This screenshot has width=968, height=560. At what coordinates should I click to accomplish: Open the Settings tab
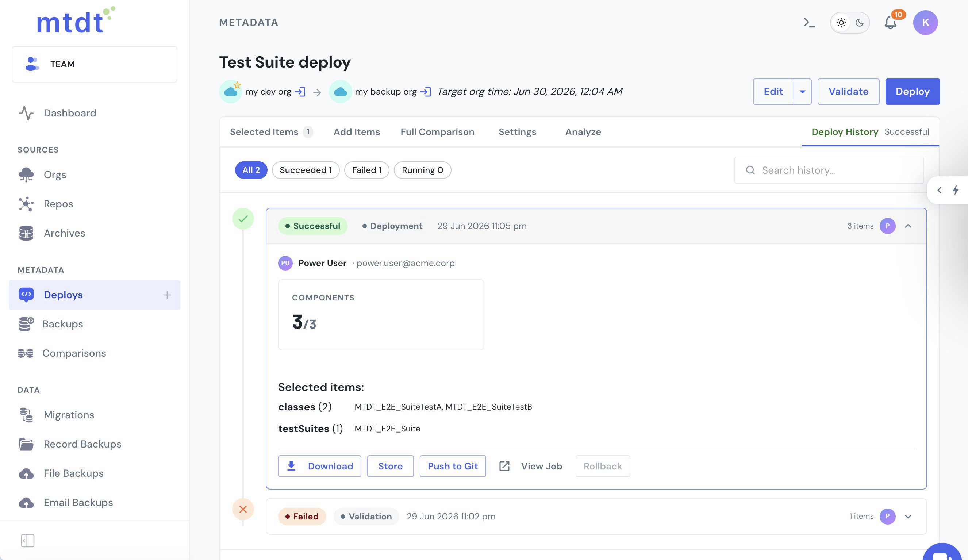[517, 132]
